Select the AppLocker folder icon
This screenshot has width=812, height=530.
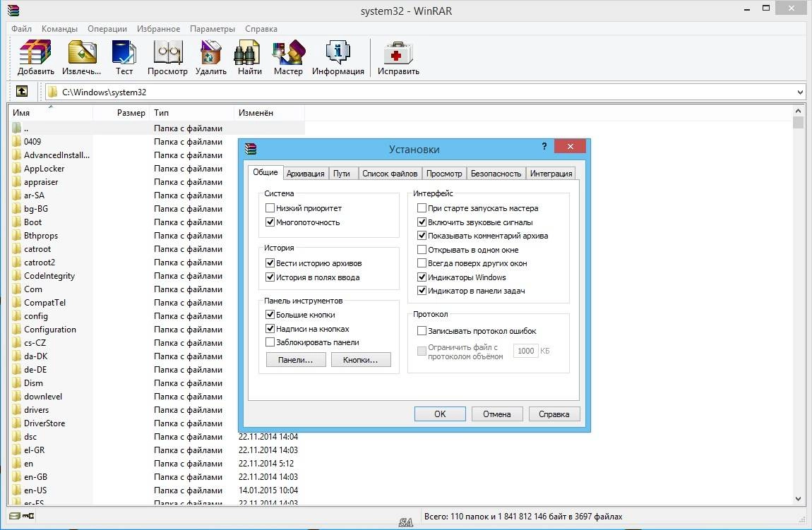tap(16, 168)
